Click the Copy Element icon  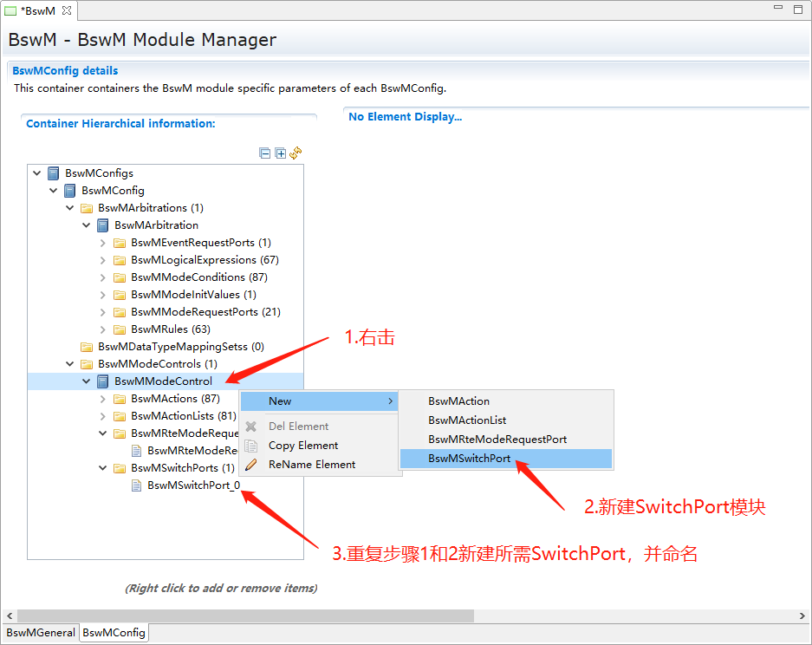click(x=251, y=446)
